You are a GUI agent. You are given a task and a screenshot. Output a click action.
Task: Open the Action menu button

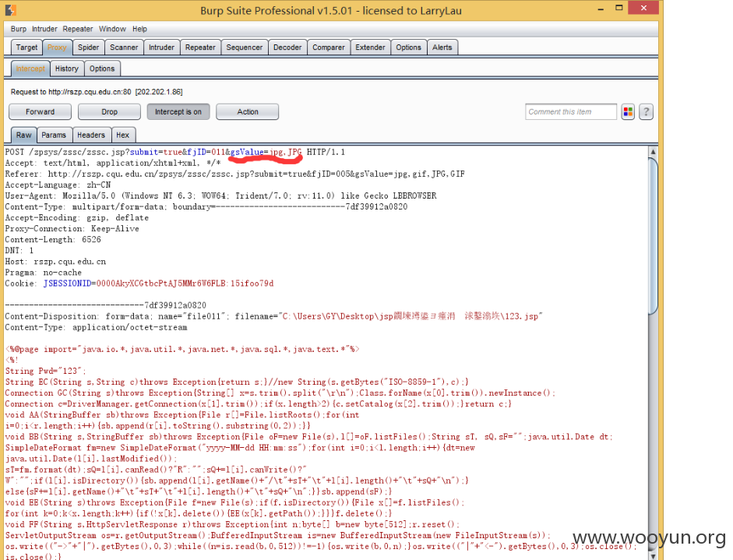tap(247, 111)
